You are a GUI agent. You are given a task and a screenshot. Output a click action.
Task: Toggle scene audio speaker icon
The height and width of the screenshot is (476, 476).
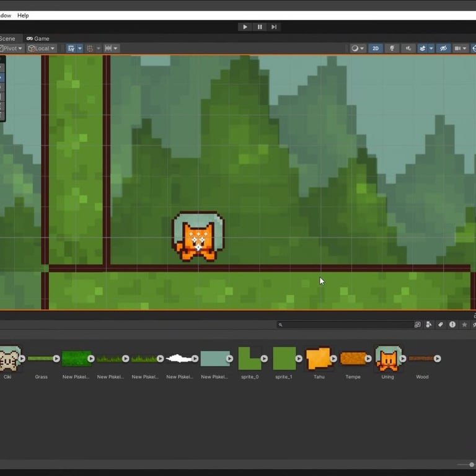[408, 48]
